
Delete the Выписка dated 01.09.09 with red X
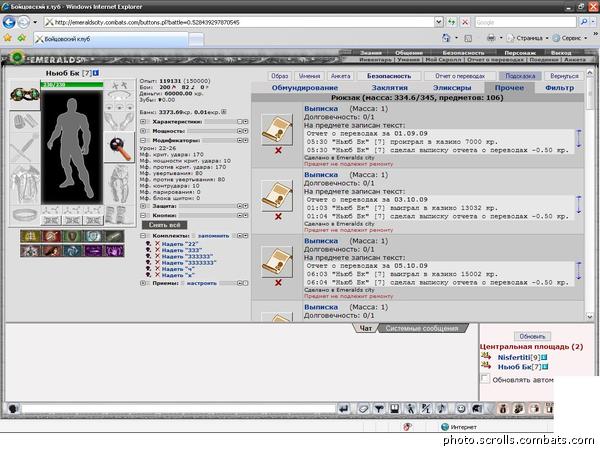click(278, 150)
